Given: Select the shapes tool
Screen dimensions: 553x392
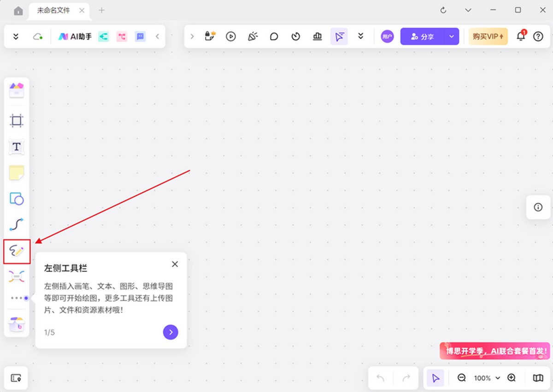Looking at the screenshot, I should [x=17, y=199].
